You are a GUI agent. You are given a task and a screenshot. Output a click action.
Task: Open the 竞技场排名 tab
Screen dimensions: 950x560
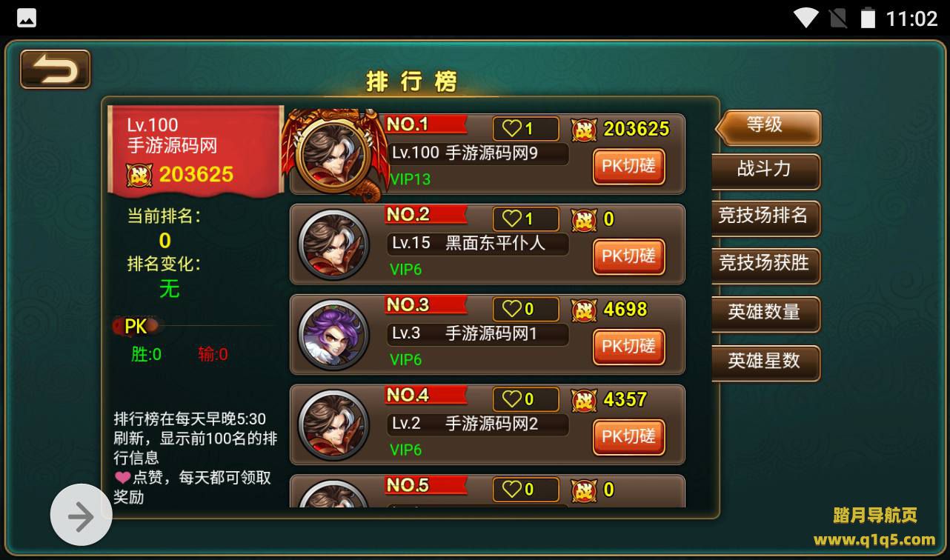(765, 218)
